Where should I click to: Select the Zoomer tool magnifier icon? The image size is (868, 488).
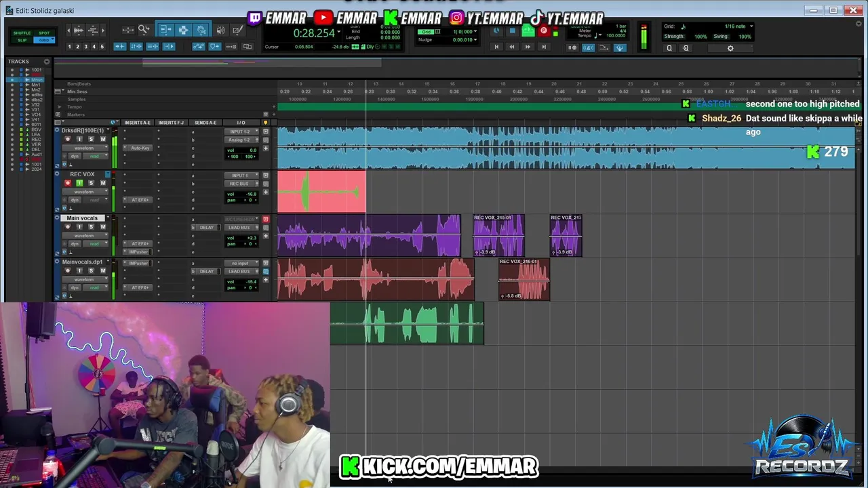(x=144, y=30)
